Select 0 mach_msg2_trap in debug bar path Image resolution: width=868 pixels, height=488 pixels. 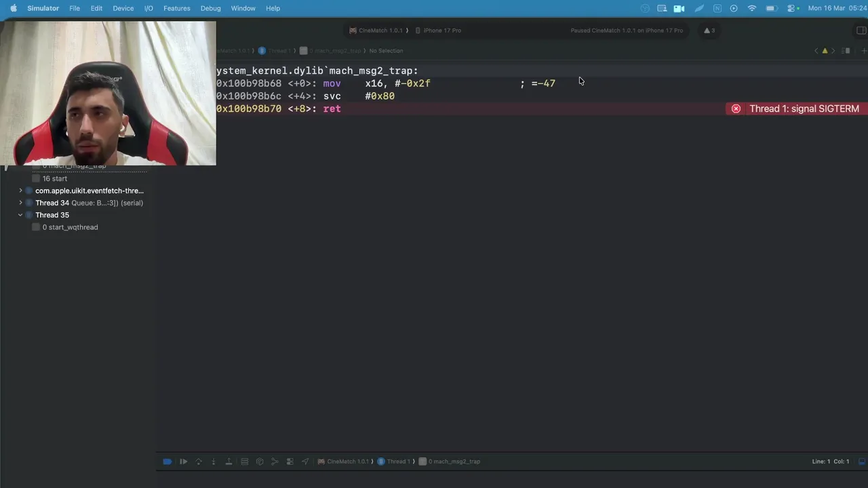(450, 462)
